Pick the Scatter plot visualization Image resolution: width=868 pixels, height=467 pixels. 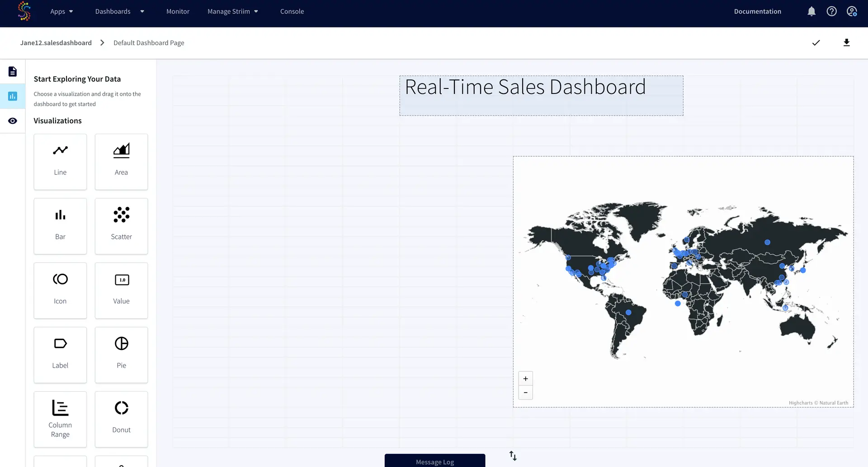[121, 226]
